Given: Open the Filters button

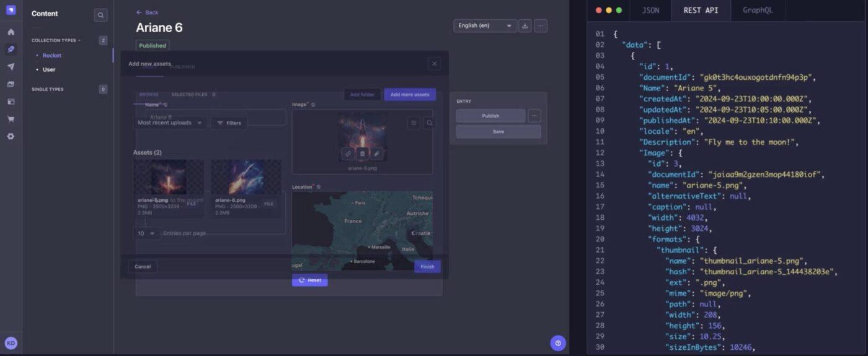Looking at the screenshot, I should 229,123.
